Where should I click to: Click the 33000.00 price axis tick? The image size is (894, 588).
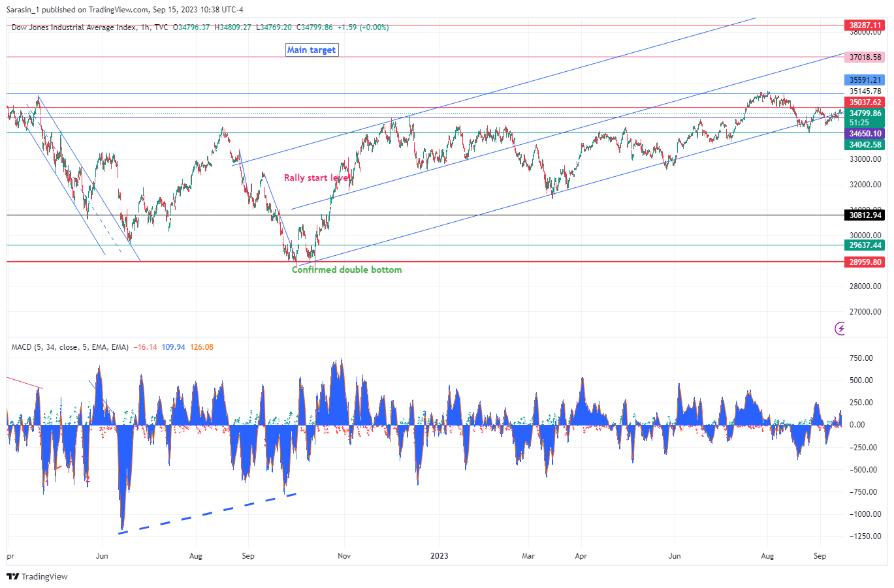pos(865,159)
